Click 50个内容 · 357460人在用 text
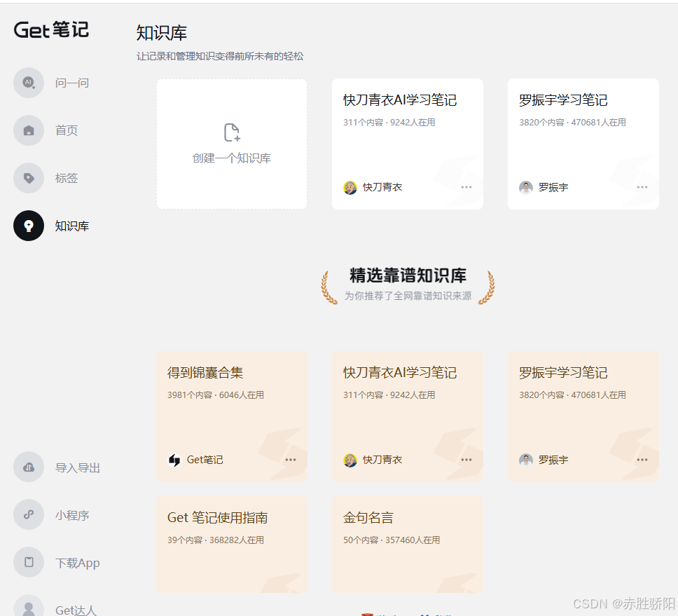Image resolution: width=678 pixels, height=616 pixels. 392,540
